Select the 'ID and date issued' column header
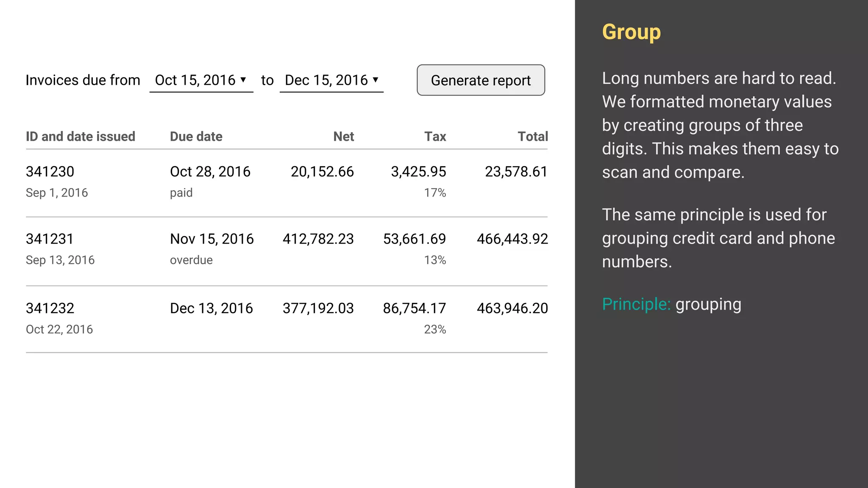Viewport: 868px width, 488px height. coord(81,136)
